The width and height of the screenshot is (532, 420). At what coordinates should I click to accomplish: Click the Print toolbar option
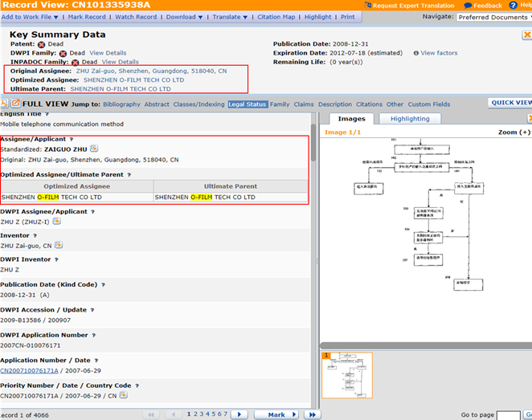pyautogui.click(x=348, y=17)
